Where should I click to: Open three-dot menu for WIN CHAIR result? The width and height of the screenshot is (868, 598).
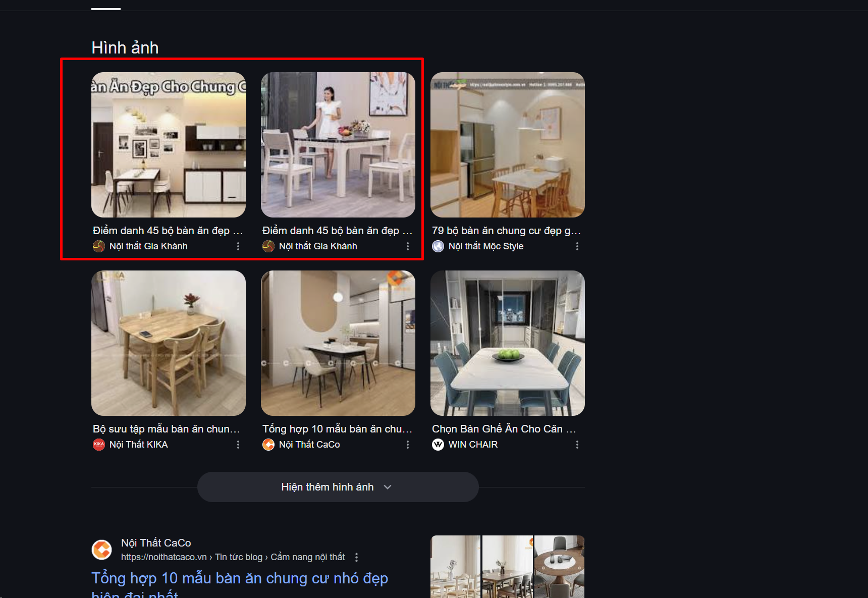tap(577, 445)
